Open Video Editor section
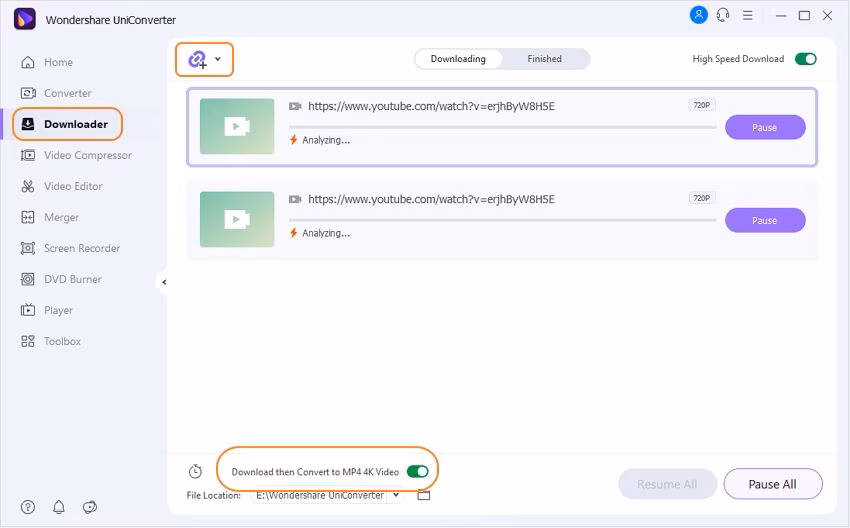Screen dimensions: 850x528 (x=61, y=186)
